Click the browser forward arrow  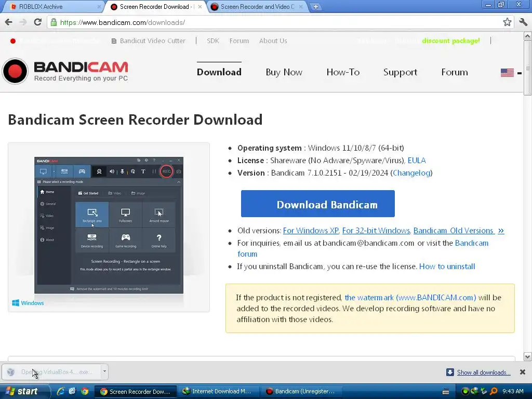click(x=23, y=22)
